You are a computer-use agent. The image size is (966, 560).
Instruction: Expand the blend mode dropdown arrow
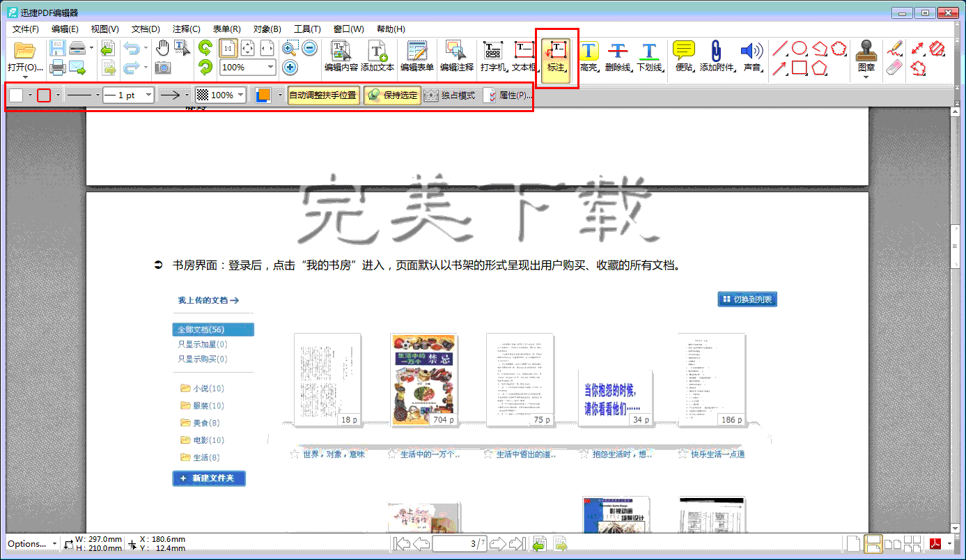pyautogui.click(x=279, y=95)
